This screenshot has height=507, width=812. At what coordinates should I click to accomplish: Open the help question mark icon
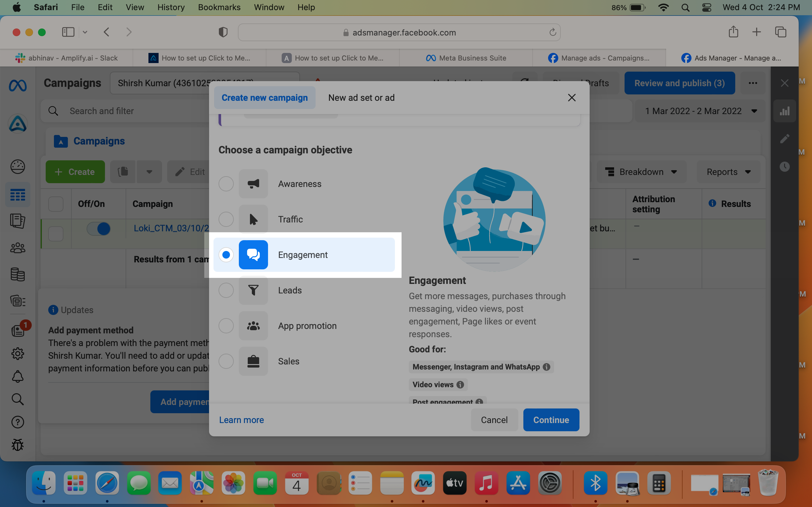(x=17, y=422)
